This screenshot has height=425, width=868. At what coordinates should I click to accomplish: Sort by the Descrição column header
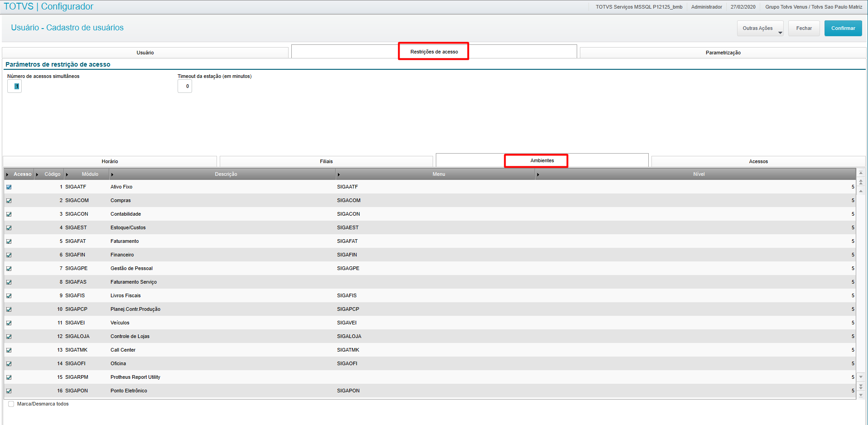[x=223, y=174]
